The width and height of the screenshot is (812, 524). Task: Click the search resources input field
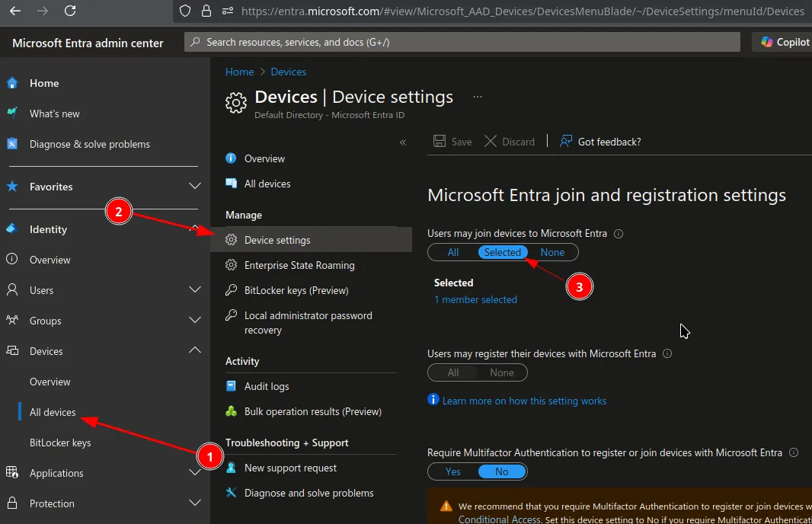click(x=462, y=42)
